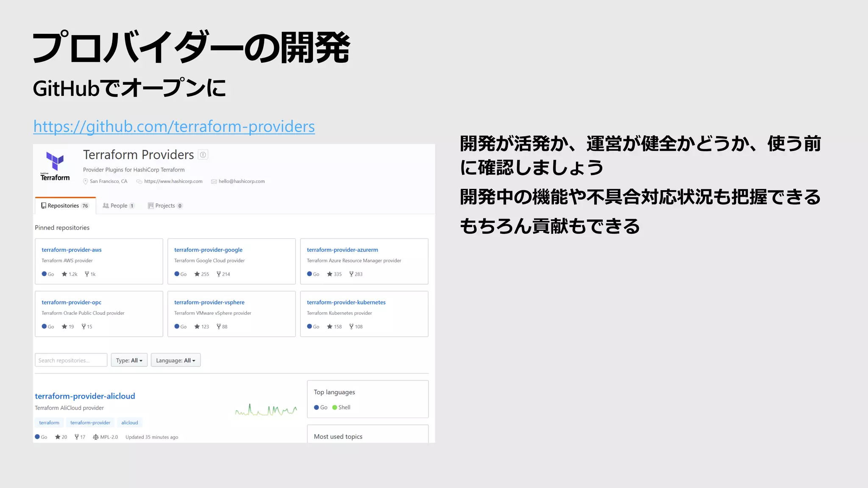Click the 'Most used topics' heading

click(x=338, y=437)
